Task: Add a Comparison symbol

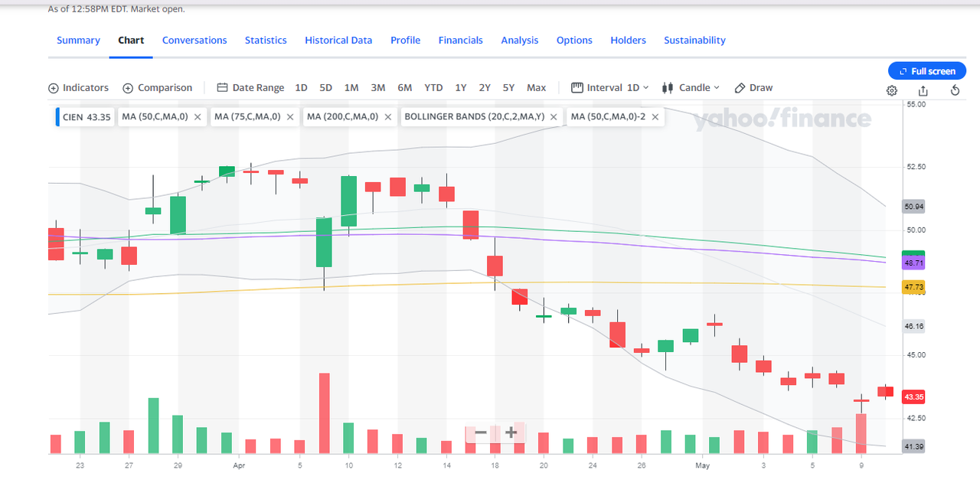Action: [x=157, y=88]
